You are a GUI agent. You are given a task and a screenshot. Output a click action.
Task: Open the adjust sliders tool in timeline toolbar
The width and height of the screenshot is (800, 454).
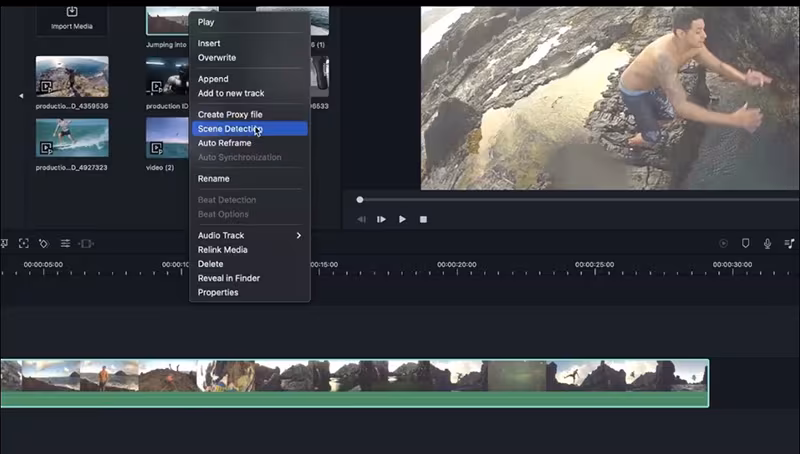coord(65,243)
